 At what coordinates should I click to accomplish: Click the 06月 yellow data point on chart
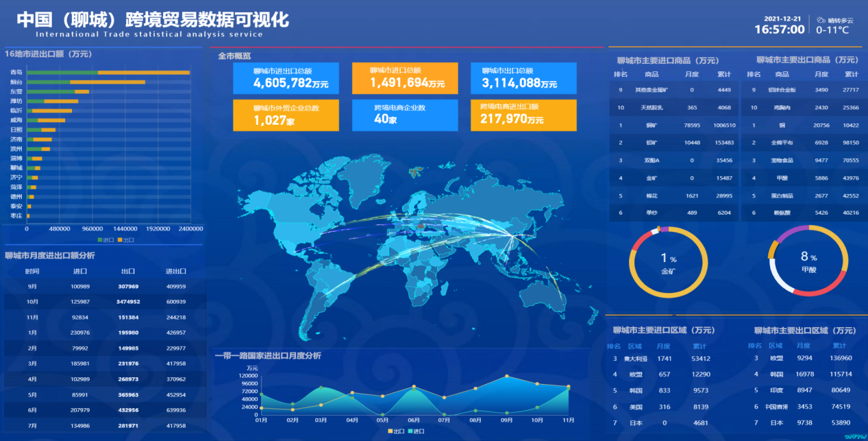(x=414, y=386)
